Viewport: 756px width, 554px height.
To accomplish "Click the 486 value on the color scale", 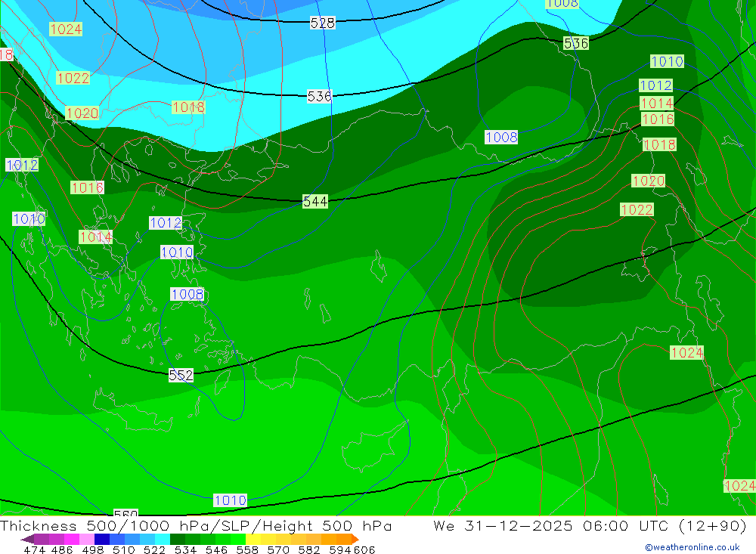I will coord(62,549).
